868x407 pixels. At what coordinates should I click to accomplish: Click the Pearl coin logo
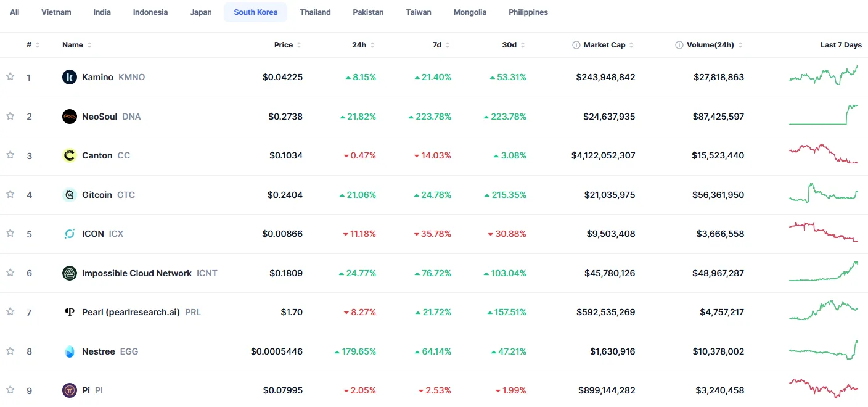70,312
